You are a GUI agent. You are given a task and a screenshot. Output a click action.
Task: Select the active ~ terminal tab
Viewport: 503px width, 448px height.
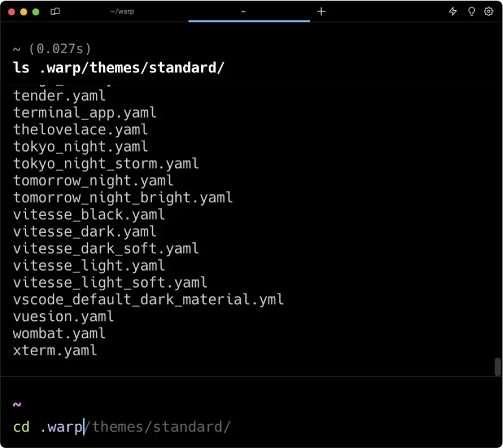coord(243,11)
